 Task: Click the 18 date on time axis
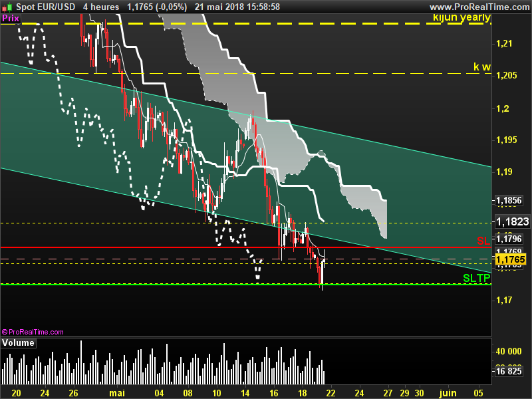pyautogui.click(x=302, y=393)
